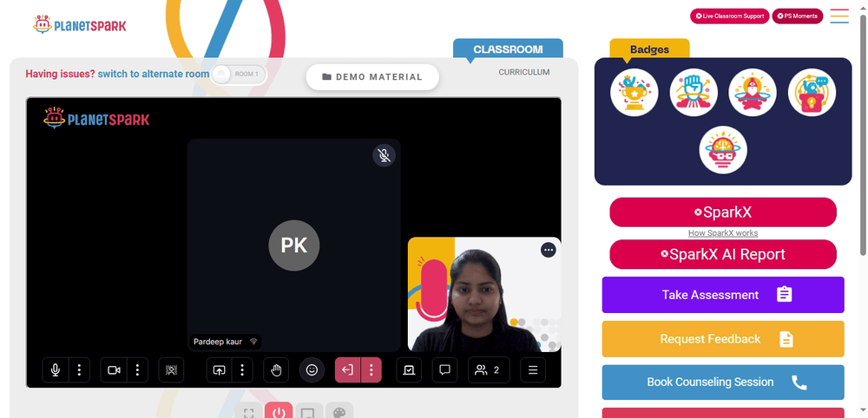Open camera options three-dot menu
This screenshot has width=868, height=418.
pyautogui.click(x=138, y=370)
